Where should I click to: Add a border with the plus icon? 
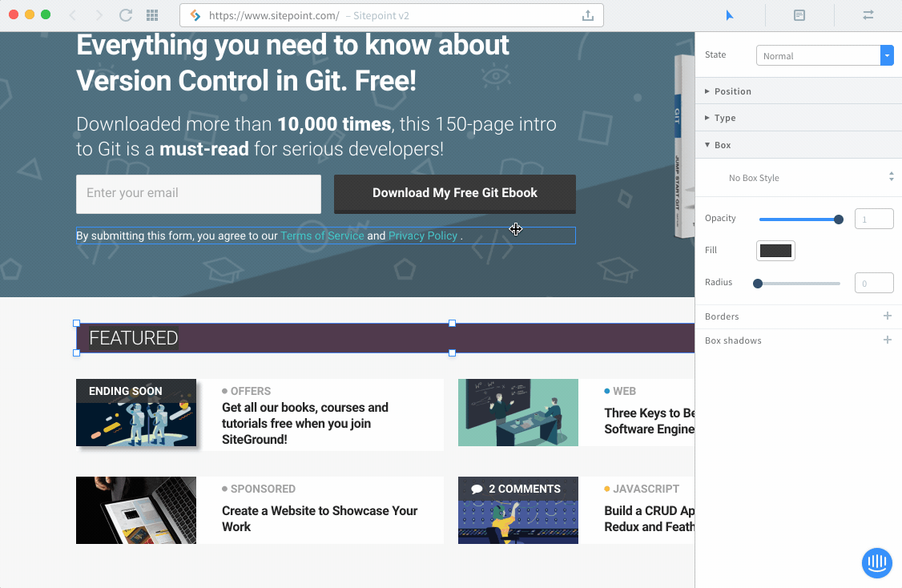pyautogui.click(x=887, y=316)
